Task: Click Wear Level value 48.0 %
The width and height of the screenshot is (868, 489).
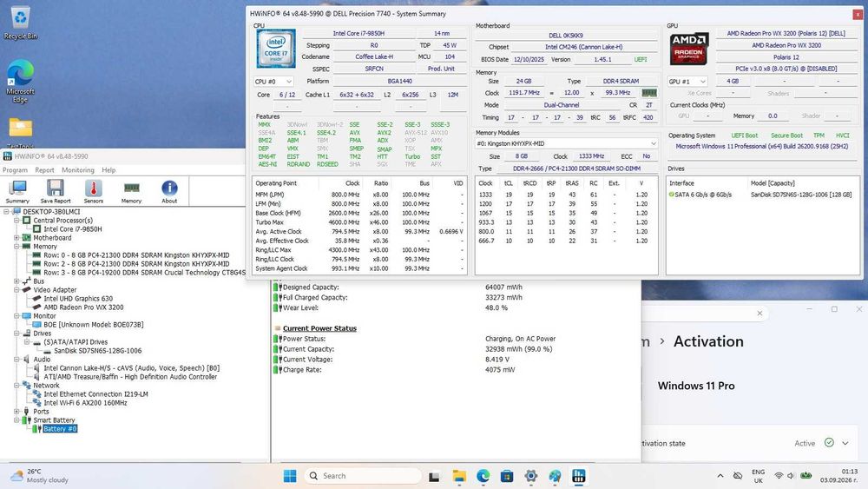Action: point(496,307)
